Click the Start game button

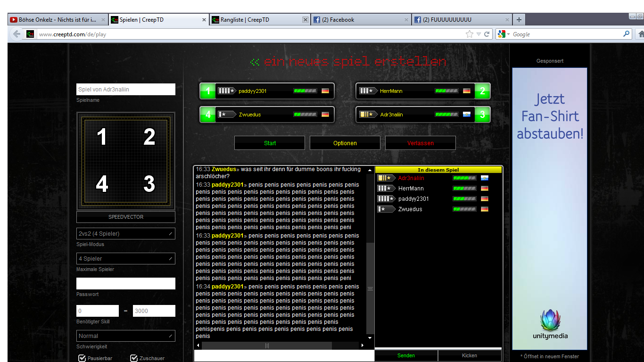(x=270, y=143)
